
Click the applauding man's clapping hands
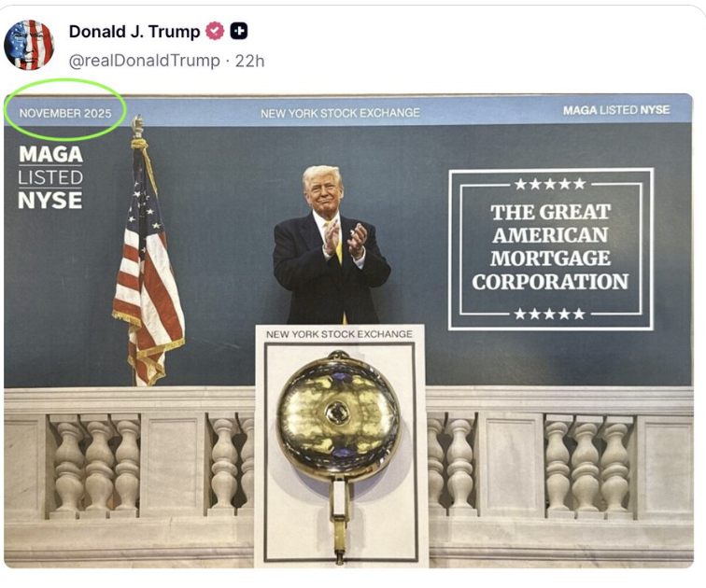[346, 239]
